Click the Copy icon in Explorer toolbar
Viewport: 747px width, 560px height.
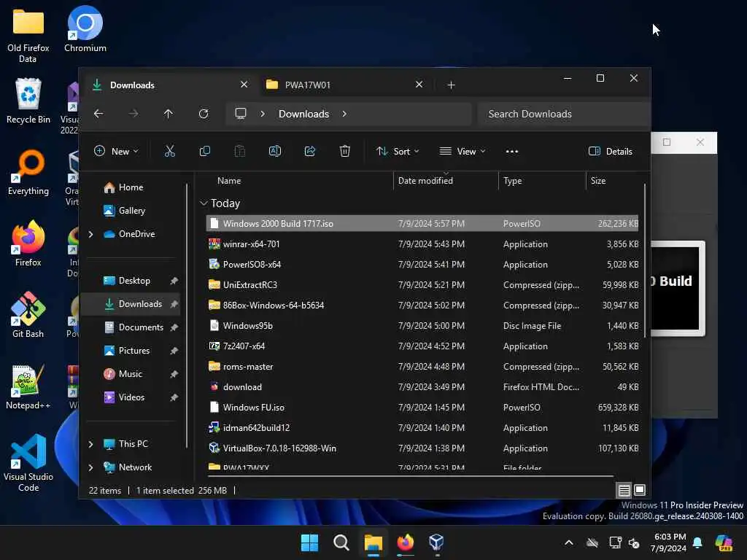[x=205, y=152]
